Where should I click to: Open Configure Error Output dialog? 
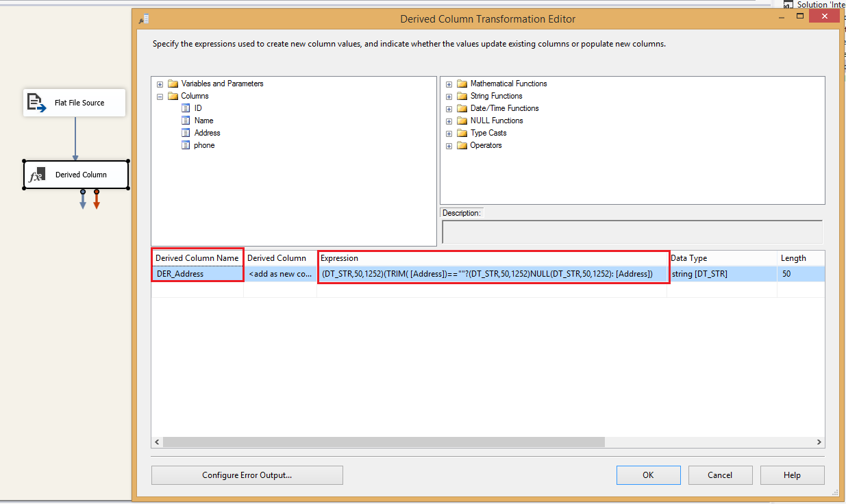click(x=247, y=475)
